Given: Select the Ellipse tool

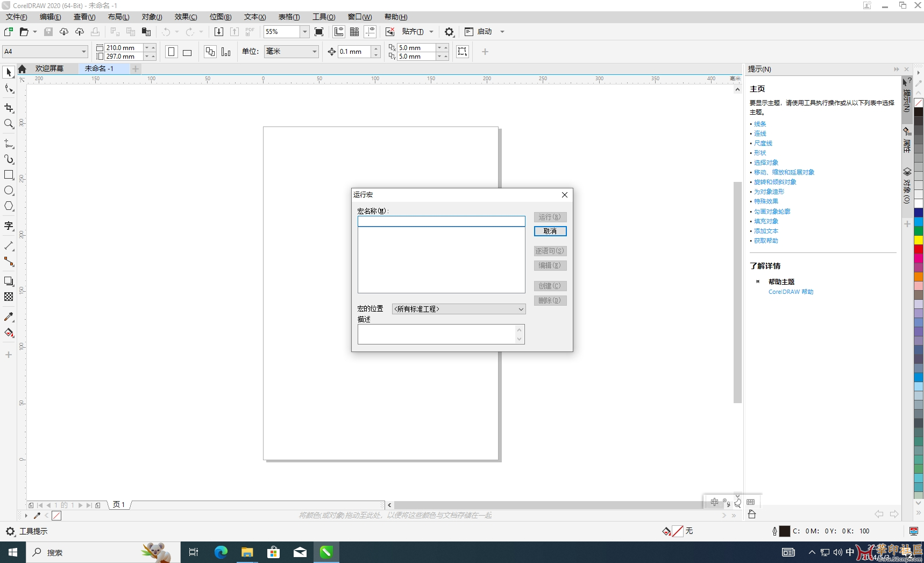Looking at the screenshot, I should tap(9, 191).
